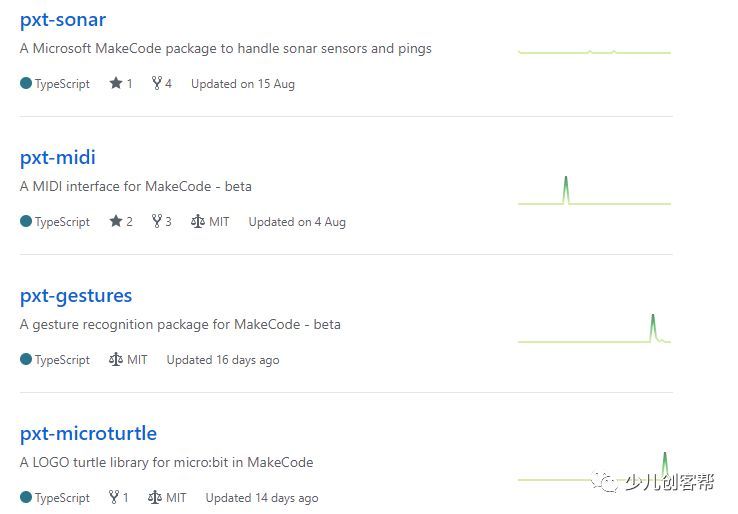
Task: Click the star icon for pxt-sonar
Action: (x=116, y=84)
